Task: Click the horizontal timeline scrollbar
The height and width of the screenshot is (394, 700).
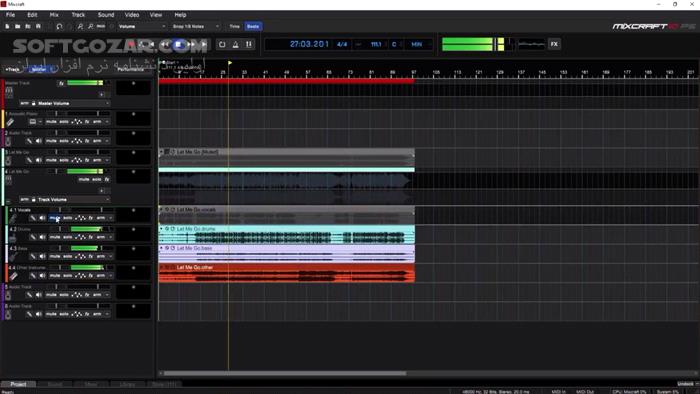Action: tap(284, 373)
